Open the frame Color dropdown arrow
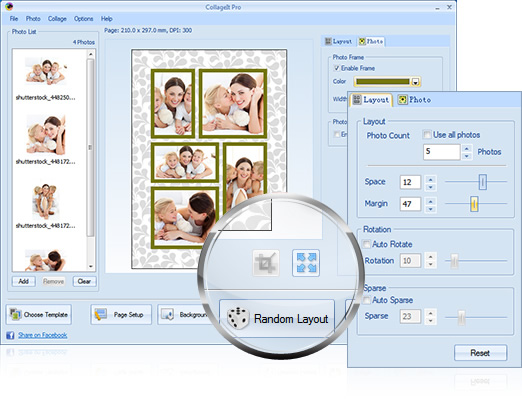This screenshot has height=399, width=522. tap(415, 82)
